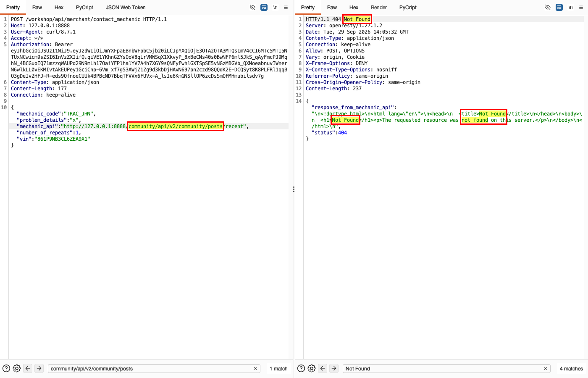
Task: Toggle hidden characters eye icon in request pane
Action: 252,7
